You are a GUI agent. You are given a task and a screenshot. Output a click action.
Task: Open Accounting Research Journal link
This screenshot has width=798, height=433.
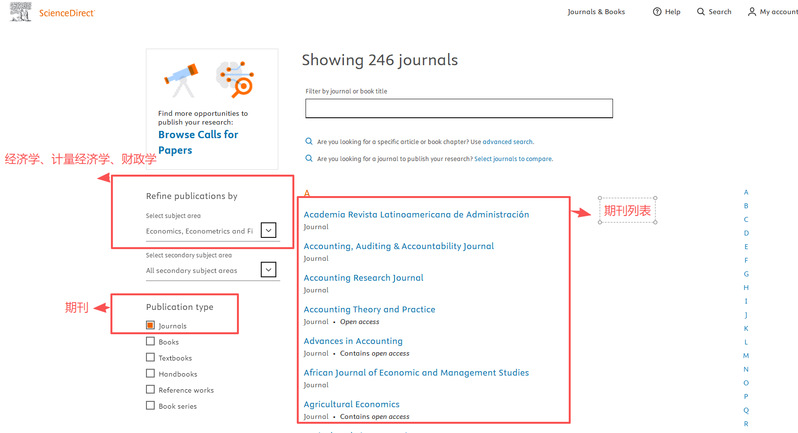point(363,278)
